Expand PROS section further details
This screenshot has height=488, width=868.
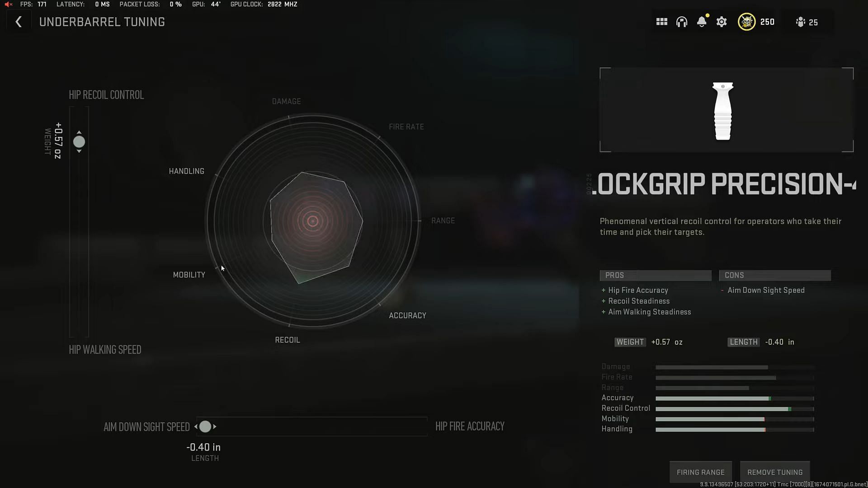tap(655, 275)
